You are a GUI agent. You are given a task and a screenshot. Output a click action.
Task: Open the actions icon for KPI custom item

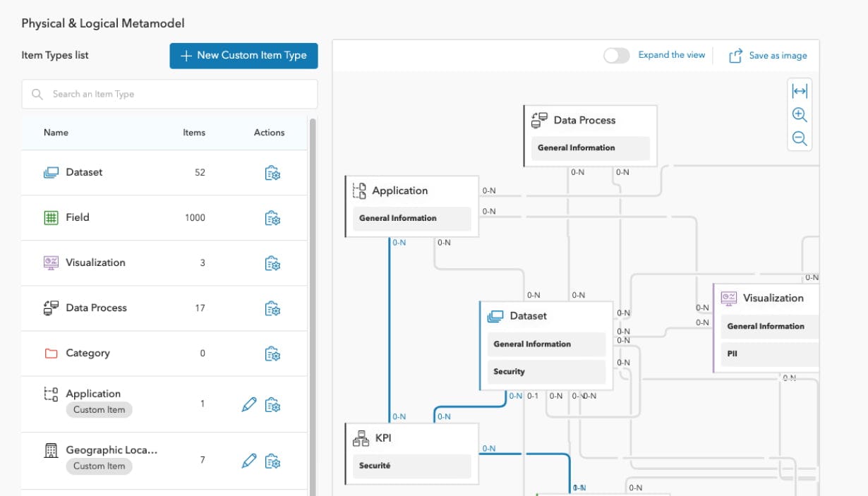tap(273, 494)
